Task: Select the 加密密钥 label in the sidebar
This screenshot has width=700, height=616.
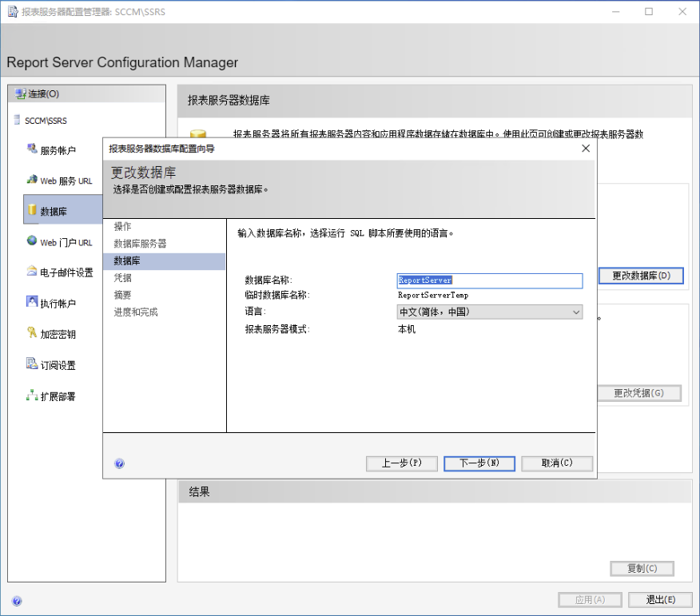Action: coord(58,334)
